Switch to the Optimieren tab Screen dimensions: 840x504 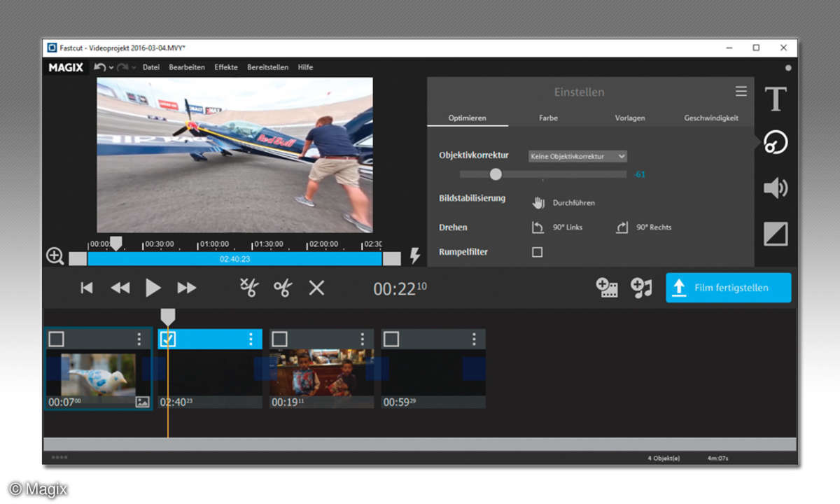click(468, 118)
